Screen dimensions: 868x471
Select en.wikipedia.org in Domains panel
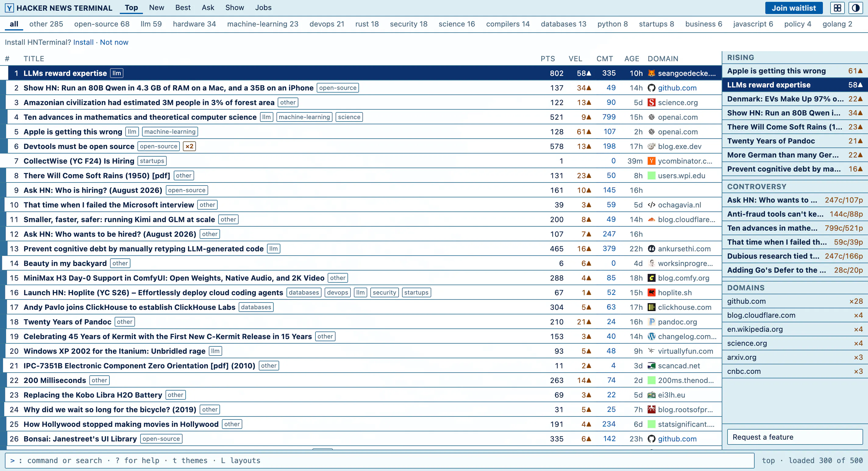(x=795, y=329)
